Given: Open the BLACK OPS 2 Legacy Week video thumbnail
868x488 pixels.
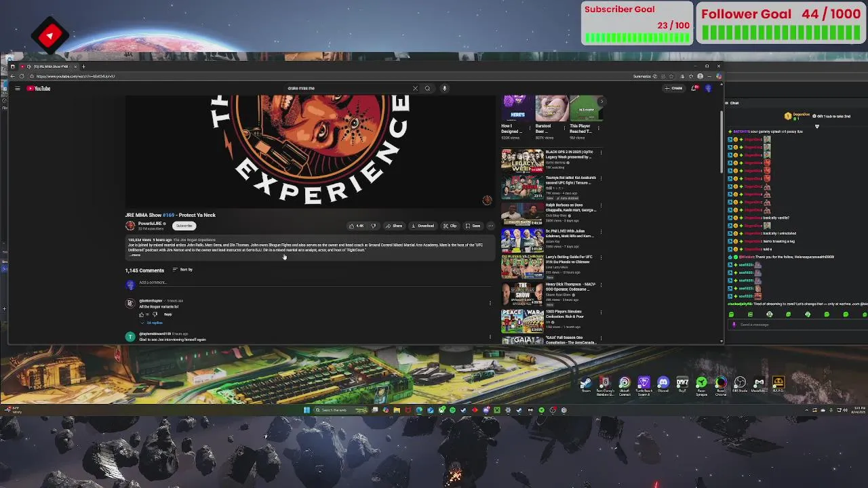Looking at the screenshot, I should (x=522, y=160).
